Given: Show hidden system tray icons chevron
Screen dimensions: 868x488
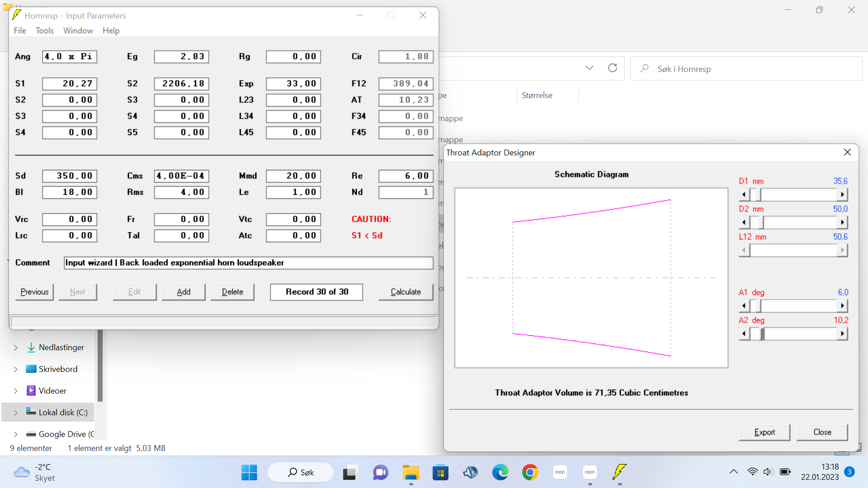Looking at the screenshot, I should [733, 472].
